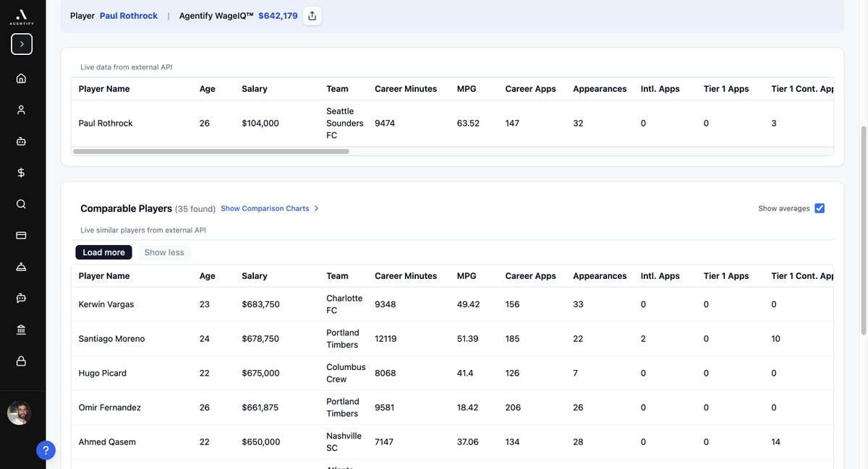Click the $683,750 salary cell
868x469 pixels.
[260, 304]
